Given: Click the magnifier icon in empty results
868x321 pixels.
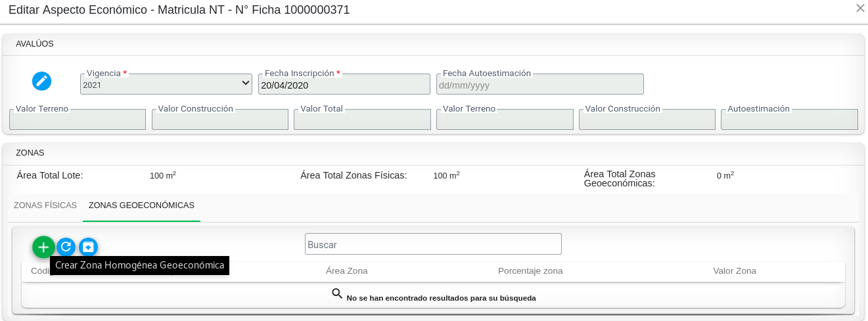Looking at the screenshot, I should [x=337, y=293].
